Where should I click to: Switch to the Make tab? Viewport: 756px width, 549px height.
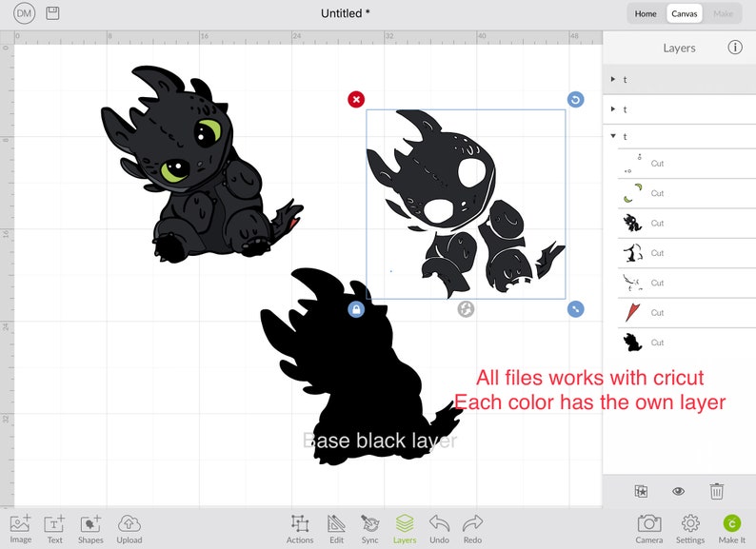point(723,14)
